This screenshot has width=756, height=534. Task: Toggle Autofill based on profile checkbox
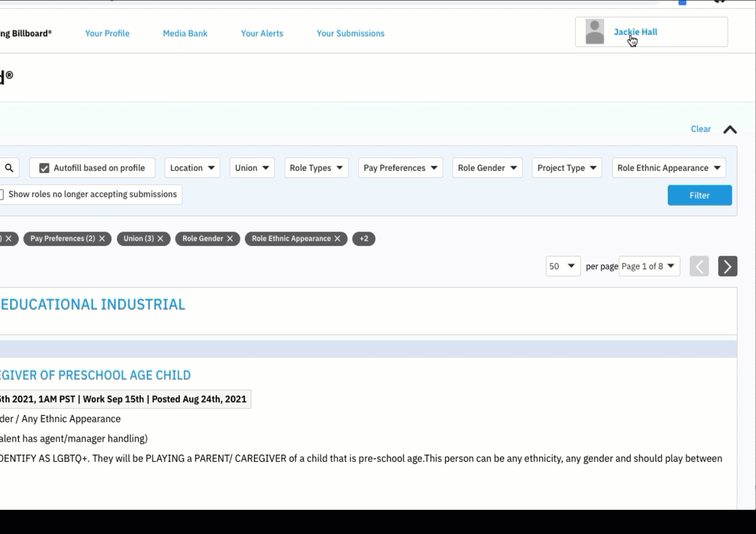click(x=45, y=168)
